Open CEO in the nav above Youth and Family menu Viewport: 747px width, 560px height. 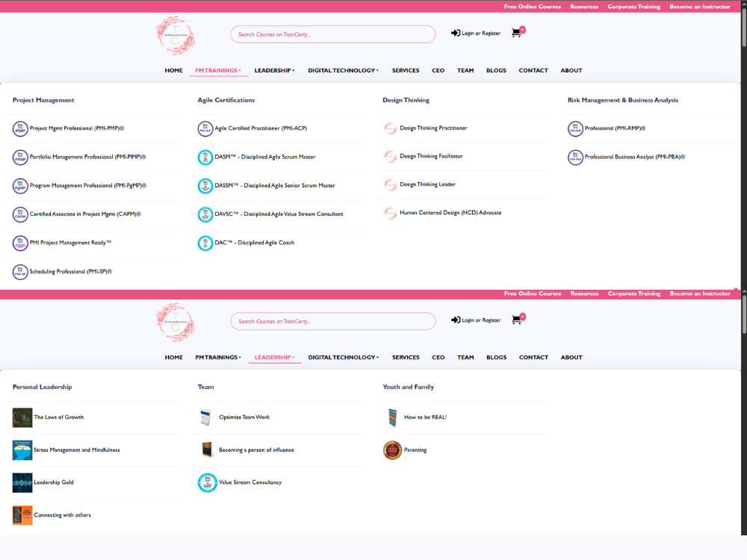[x=438, y=357]
